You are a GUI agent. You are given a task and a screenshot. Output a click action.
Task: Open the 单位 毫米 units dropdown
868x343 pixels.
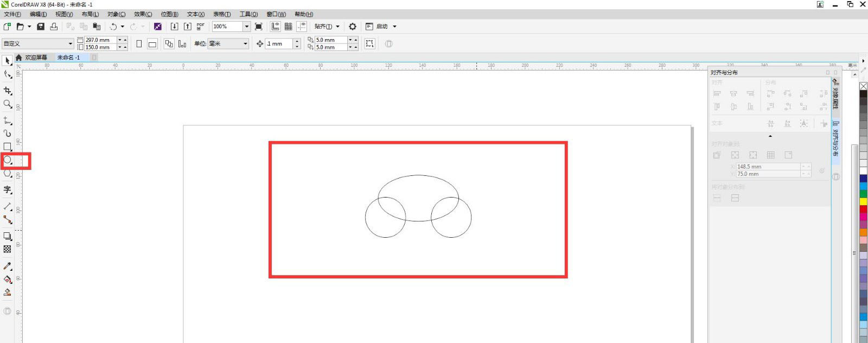(245, 43)
